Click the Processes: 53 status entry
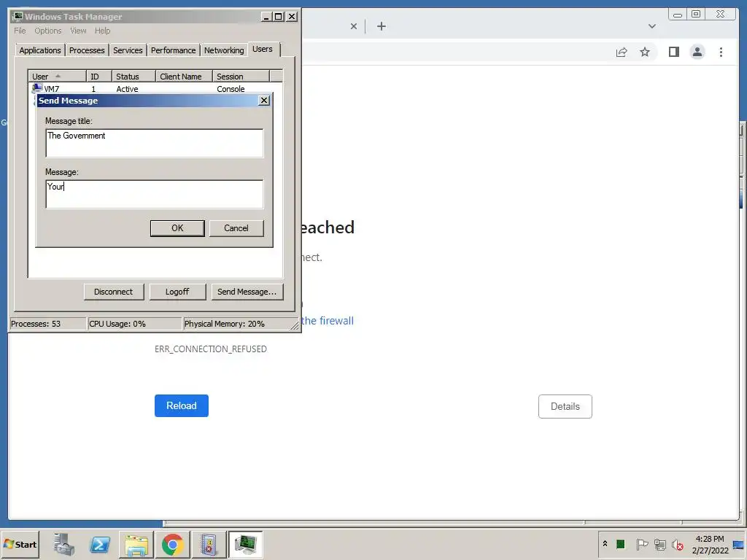This screenshot has width=747, height=560. (x=47, y=324)
